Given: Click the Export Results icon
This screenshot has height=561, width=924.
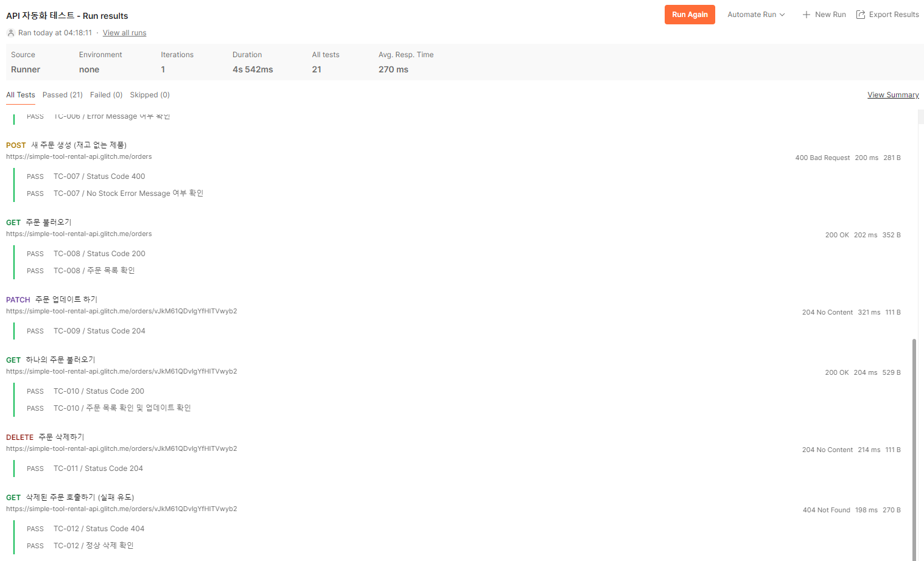Looking at the screenshot, I should pyautogui.click(x=861, y=15).
